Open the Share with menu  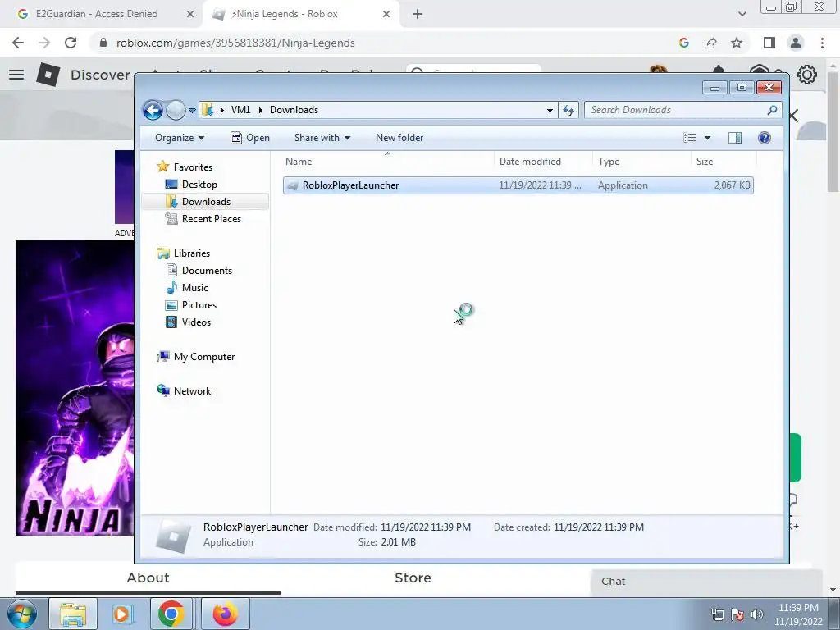(322, 138)
